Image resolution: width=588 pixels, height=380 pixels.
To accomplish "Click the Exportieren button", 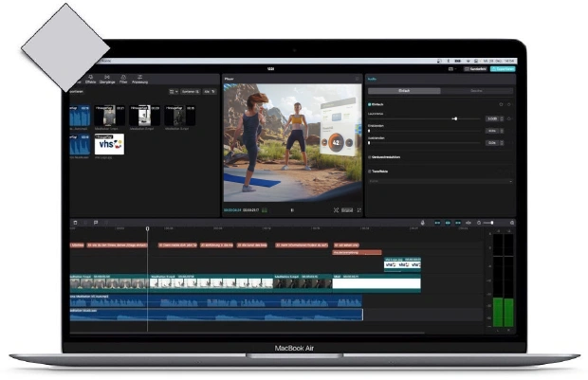I will click(505, 68).
